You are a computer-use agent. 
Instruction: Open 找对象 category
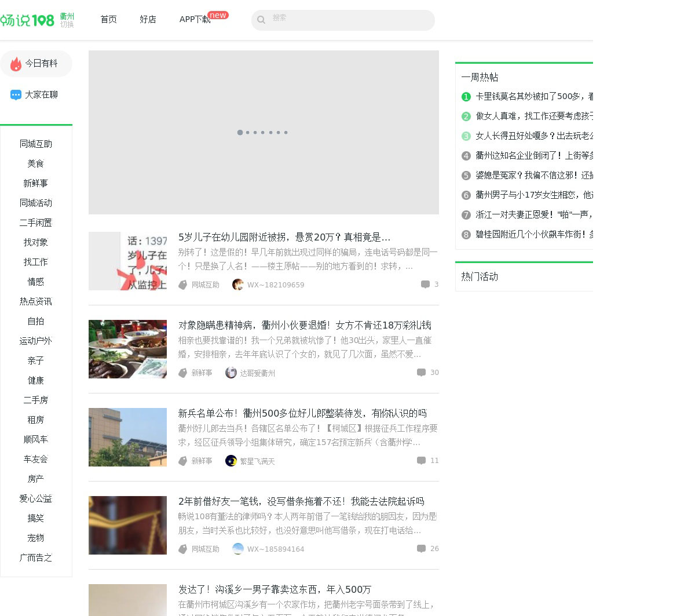pyautogui.click(x=36, y=242)
